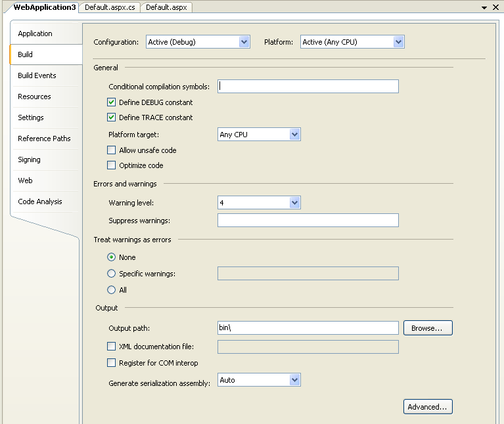Click the Suppress warnings text field
The height and width of the screenshot is (424, 504).
308,220
